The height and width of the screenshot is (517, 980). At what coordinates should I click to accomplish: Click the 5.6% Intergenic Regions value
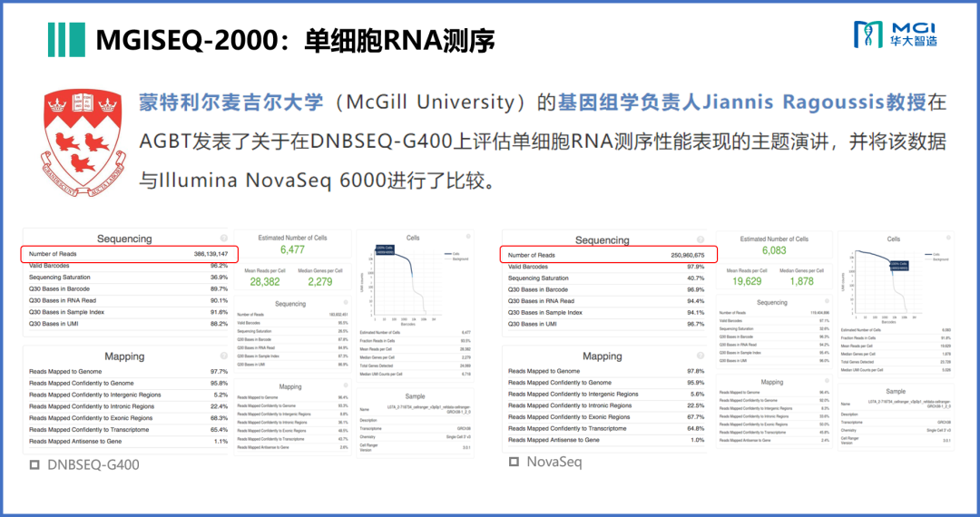click(698, 394)
